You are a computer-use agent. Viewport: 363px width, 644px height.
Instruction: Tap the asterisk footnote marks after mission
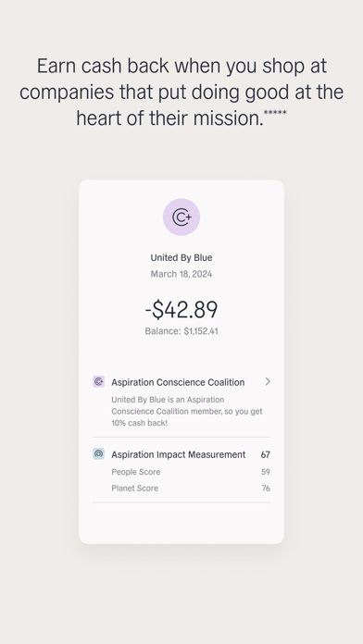pyautogui.click(x=275, y=113)
